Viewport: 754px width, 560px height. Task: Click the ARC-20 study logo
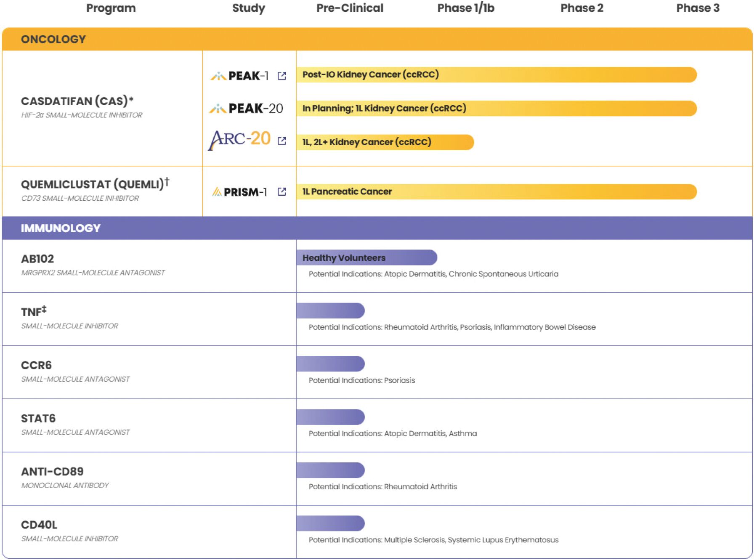pos(239,140)
